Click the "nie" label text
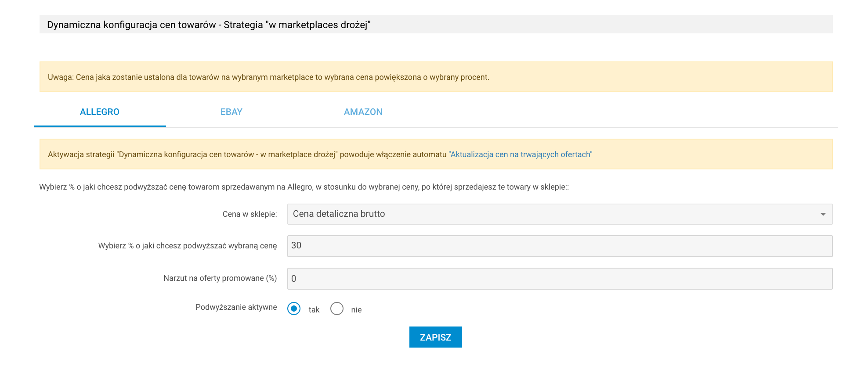This screenshot has height=366, width=868. [356, 310]
